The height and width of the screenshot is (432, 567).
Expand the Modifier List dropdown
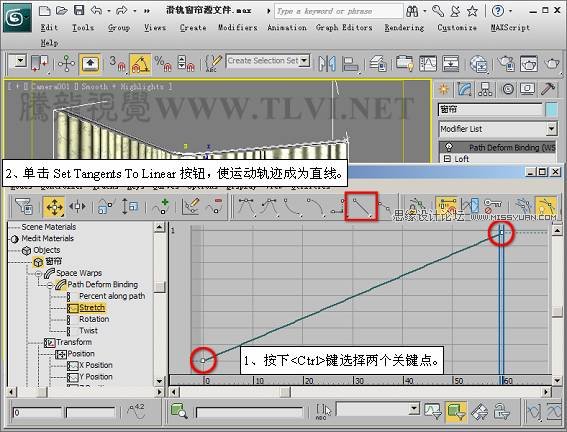coord(551,129)
